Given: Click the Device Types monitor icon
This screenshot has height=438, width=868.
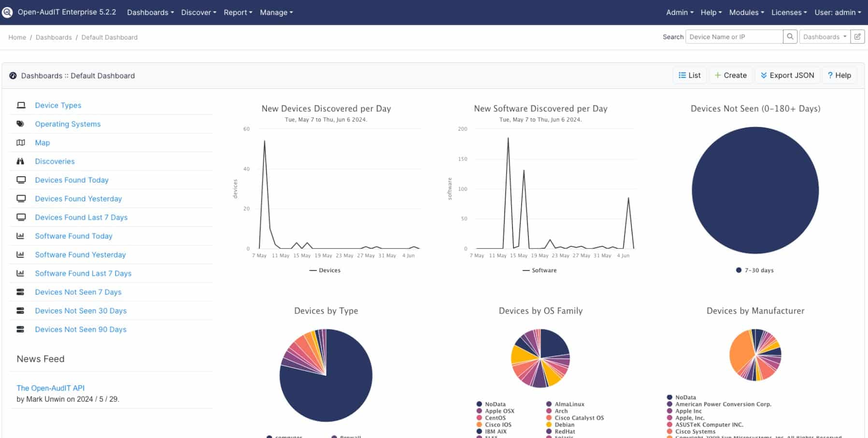Looking at the screenshot, I should coord(20,105).
